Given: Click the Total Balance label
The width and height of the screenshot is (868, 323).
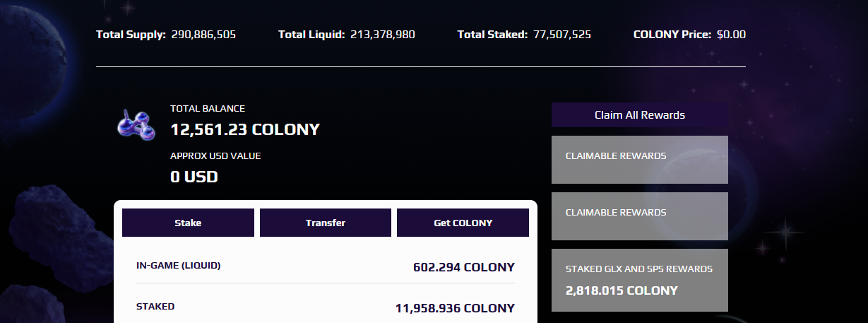Looking at the screenshot, I should [208, 109].
